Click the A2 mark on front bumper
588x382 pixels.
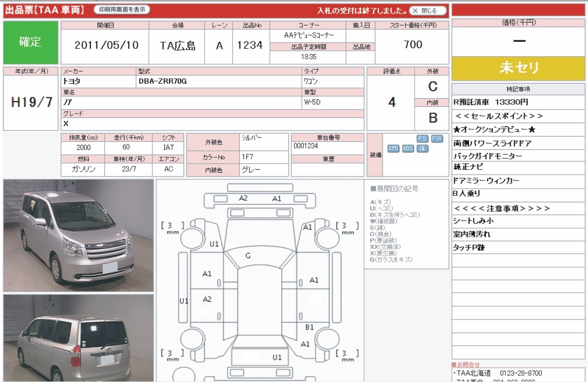[243, 198]
